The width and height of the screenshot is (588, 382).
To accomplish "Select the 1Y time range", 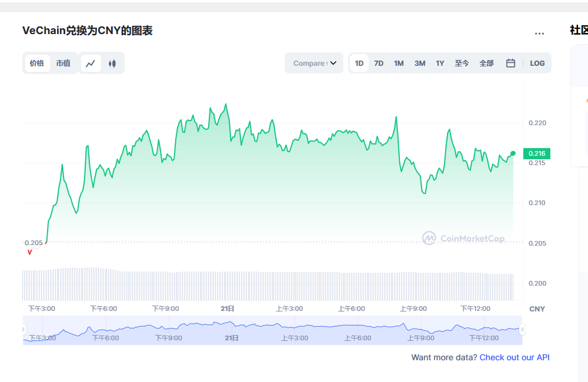I will coord(440,63).
